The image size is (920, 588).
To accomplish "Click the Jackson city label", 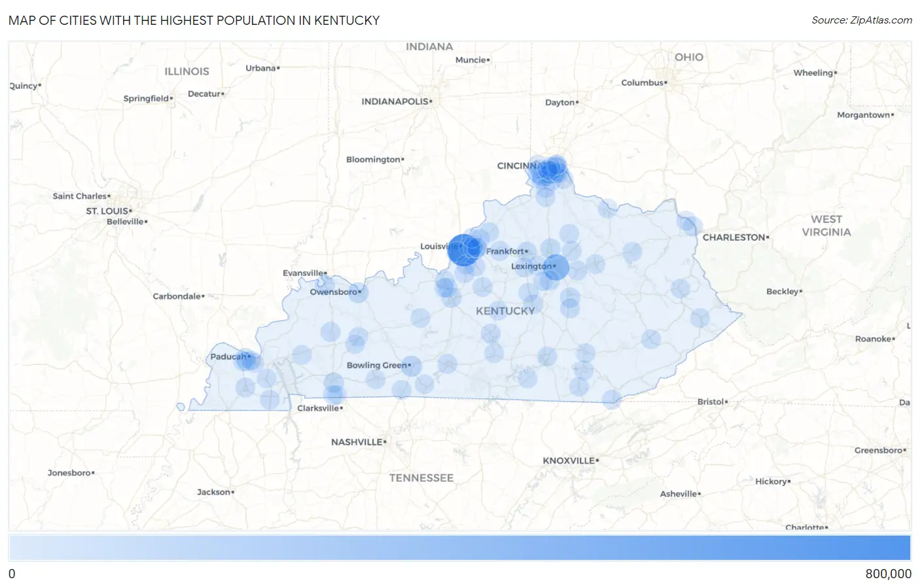I will 213,492.
